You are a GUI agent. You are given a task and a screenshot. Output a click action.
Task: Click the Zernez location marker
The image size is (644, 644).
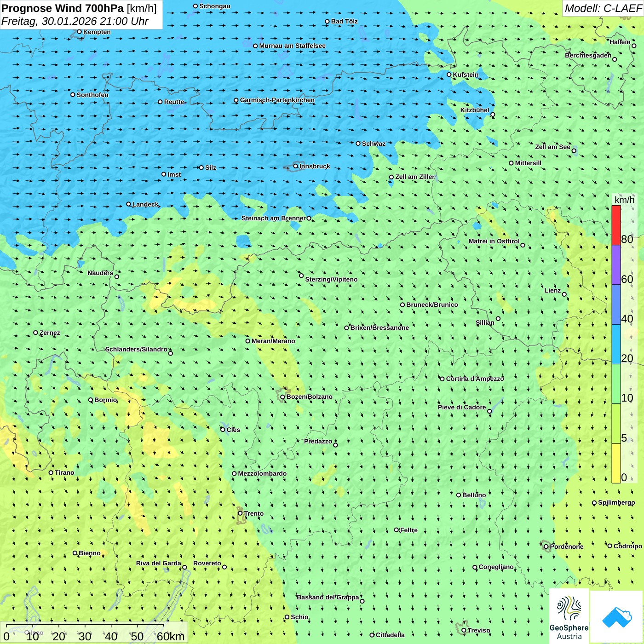35,333
